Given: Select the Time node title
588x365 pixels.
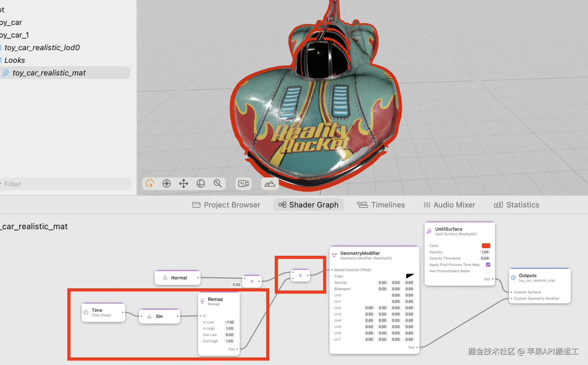Looking at the screenshot, I should point(97,310).
